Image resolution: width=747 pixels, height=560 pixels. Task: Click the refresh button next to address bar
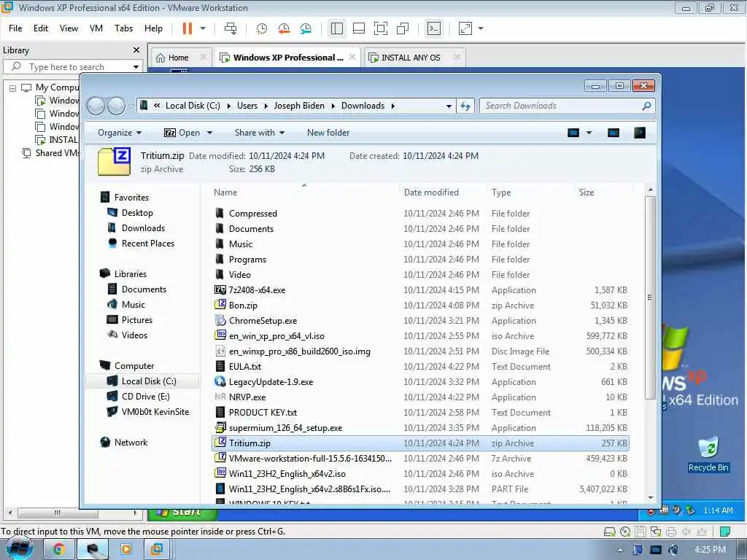(465, 106)
